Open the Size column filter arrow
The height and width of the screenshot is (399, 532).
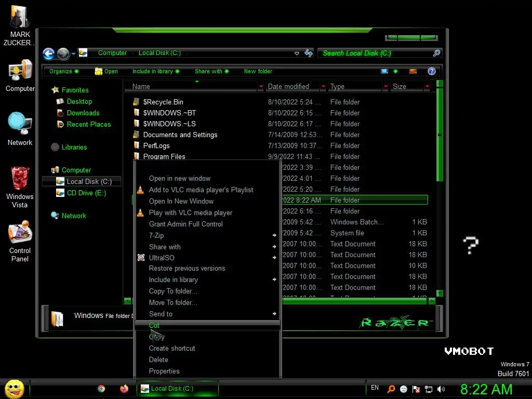[427, 87]
